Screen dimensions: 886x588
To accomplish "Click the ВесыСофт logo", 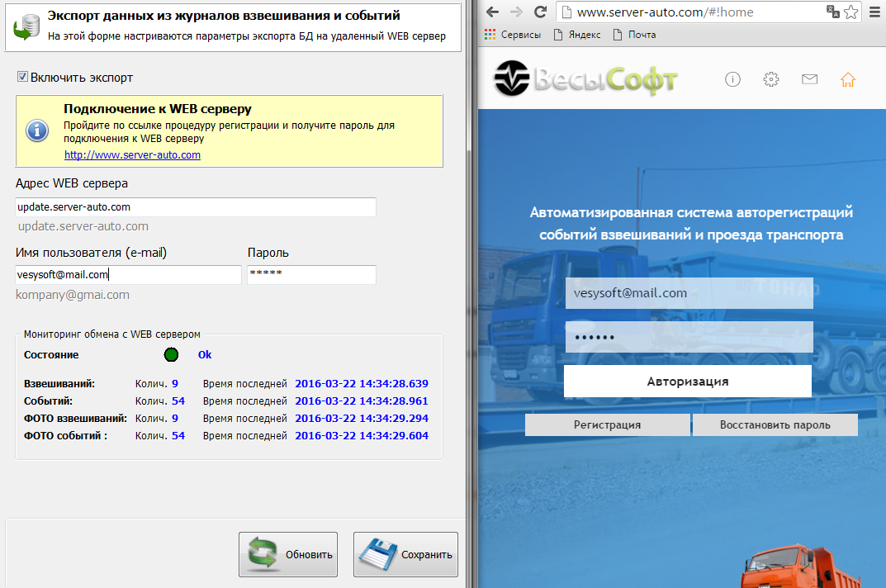I will [585, 79].
